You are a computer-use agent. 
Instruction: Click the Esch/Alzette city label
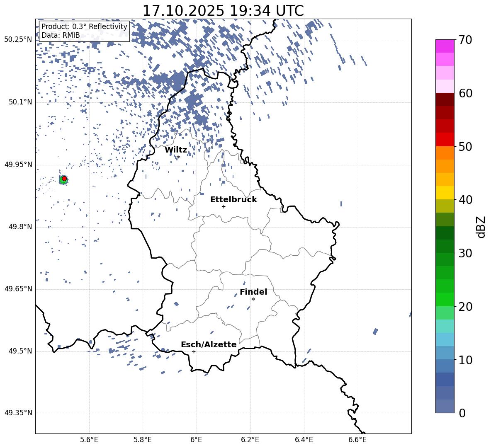209,344
